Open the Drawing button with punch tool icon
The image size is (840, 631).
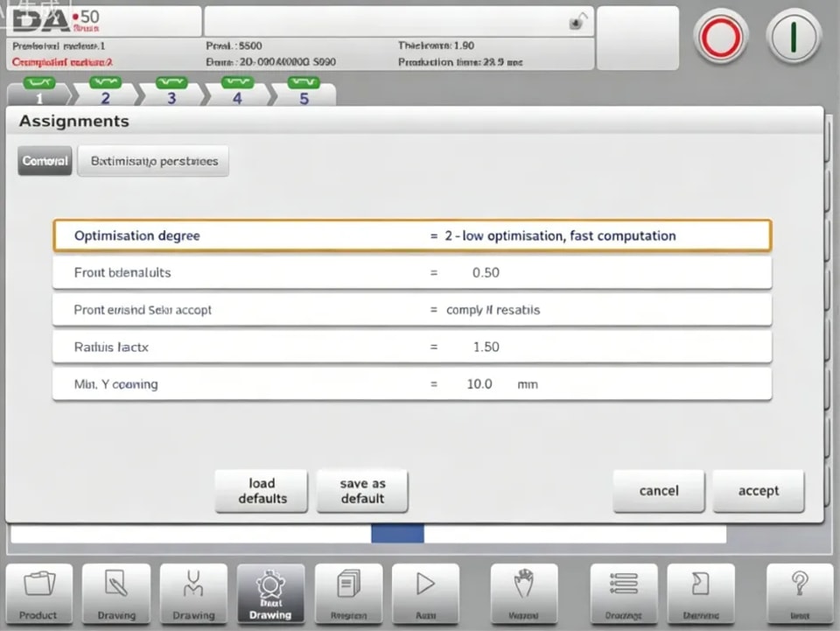pyautogui.click(x=193, y=593)
